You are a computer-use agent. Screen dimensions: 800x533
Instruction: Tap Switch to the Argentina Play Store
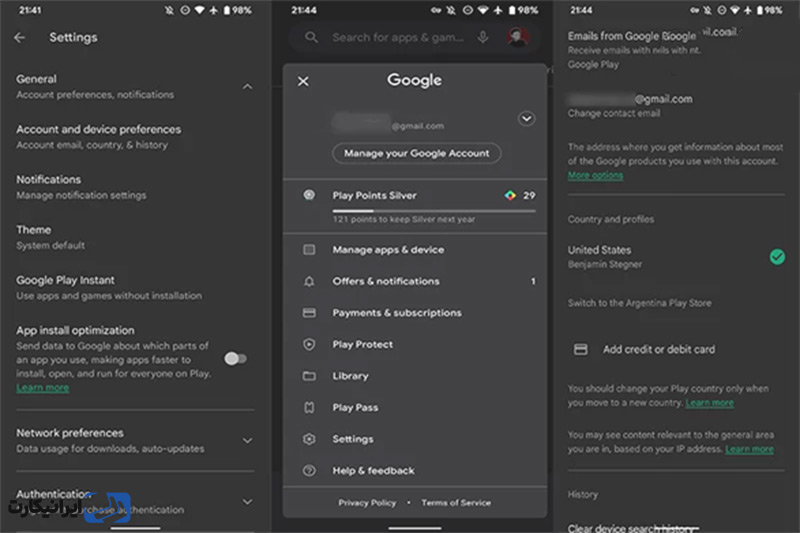pyautogui.click(x=639, y=303)
